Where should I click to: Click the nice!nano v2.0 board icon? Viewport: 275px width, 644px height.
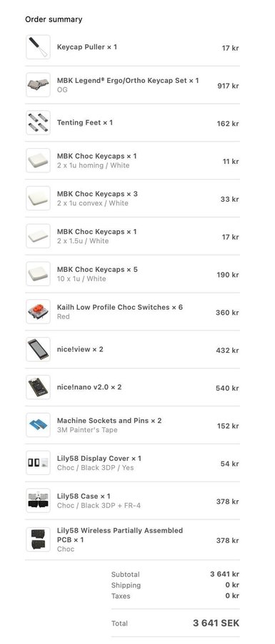click(x=38, y=387)
